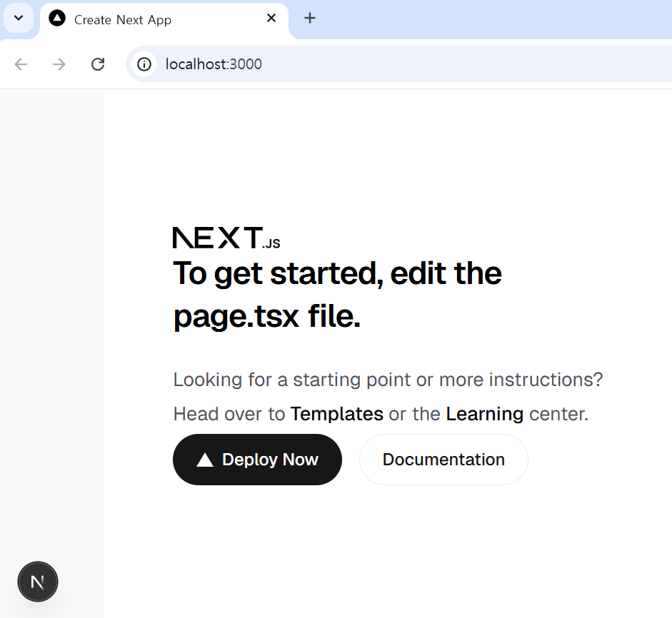Open the Learning center link

(484, 414)
